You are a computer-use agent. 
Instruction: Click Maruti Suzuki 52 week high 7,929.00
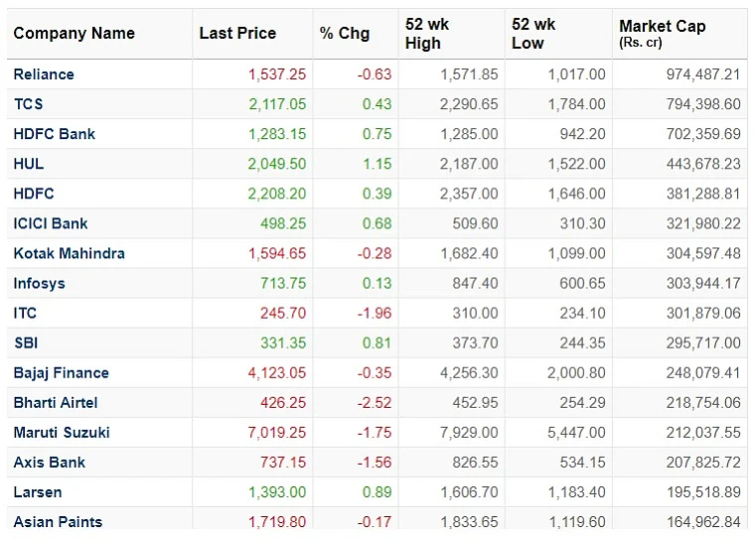pyautogui.click(x=469, y=433)
